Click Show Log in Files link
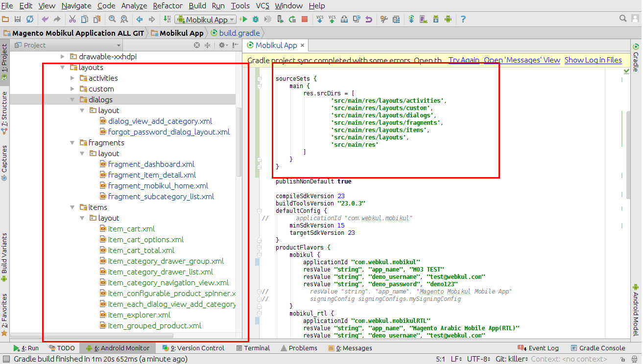The height and width of the screenshot is (364, 643). point(593,60)
